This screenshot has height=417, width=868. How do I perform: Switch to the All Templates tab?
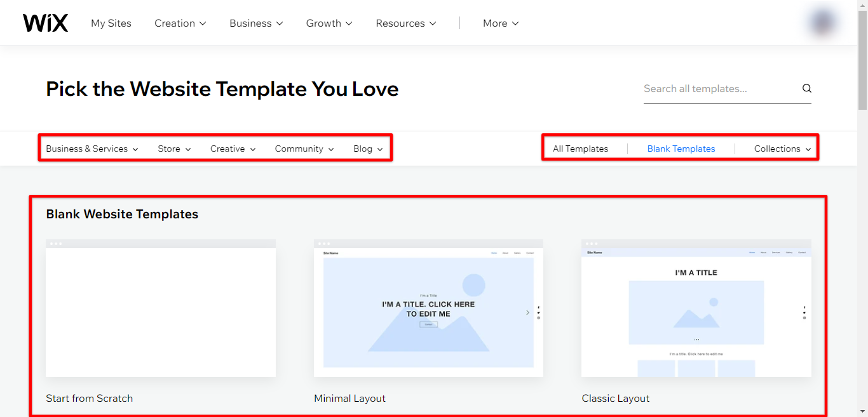[x=580, y=148]
